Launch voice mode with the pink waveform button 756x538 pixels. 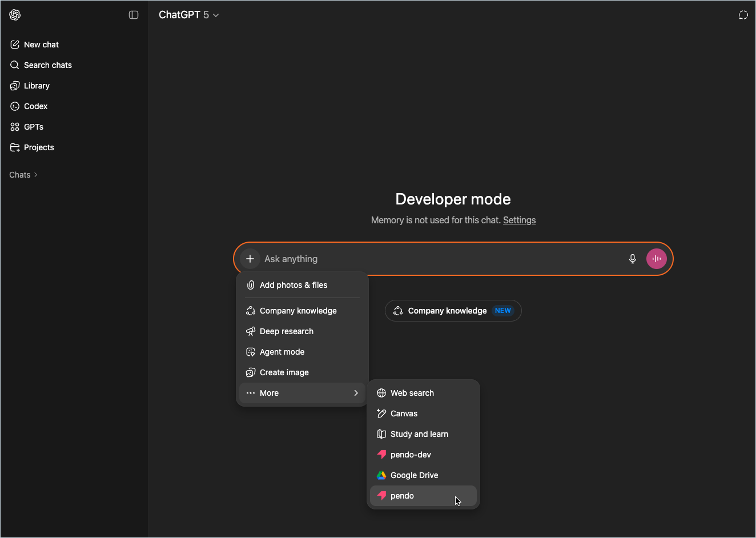tap(657, 259)
